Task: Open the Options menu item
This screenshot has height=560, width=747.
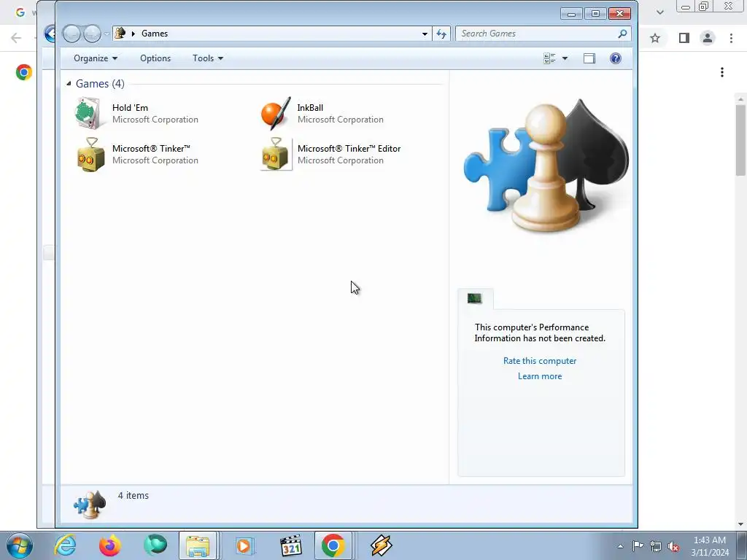Action: click(155, 58)
